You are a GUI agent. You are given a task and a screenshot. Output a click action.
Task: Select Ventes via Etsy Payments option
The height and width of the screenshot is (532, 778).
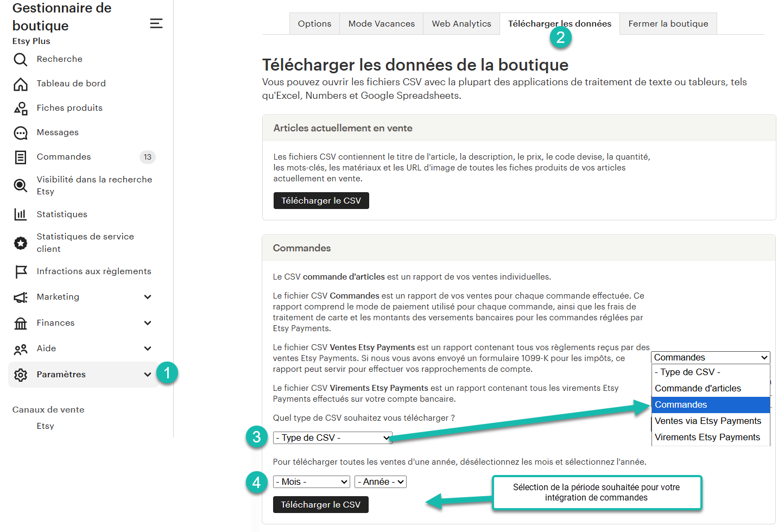click(707, 421)
